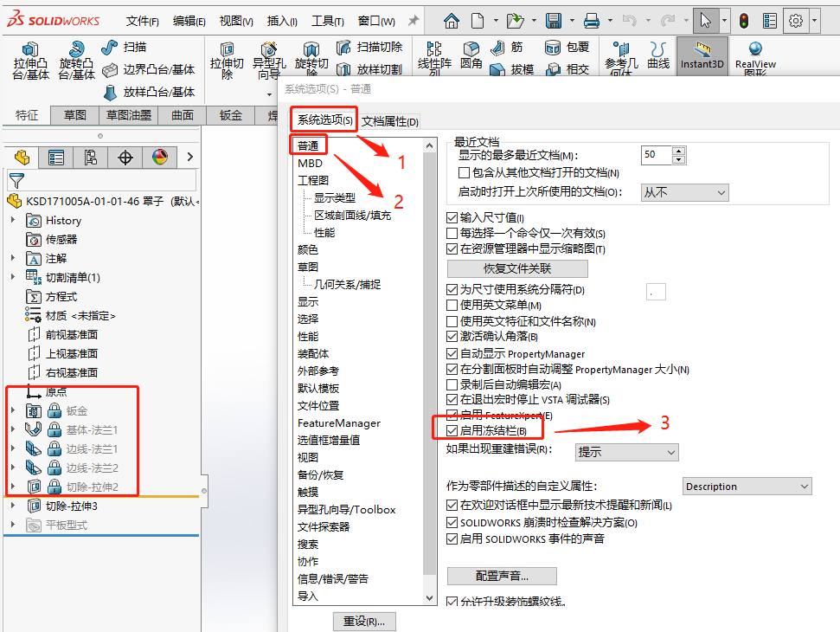Viewport: 840px width, 632px height.
Task: Toggle the 输入尺寸值 checkbox
Action: pos(452,217)
